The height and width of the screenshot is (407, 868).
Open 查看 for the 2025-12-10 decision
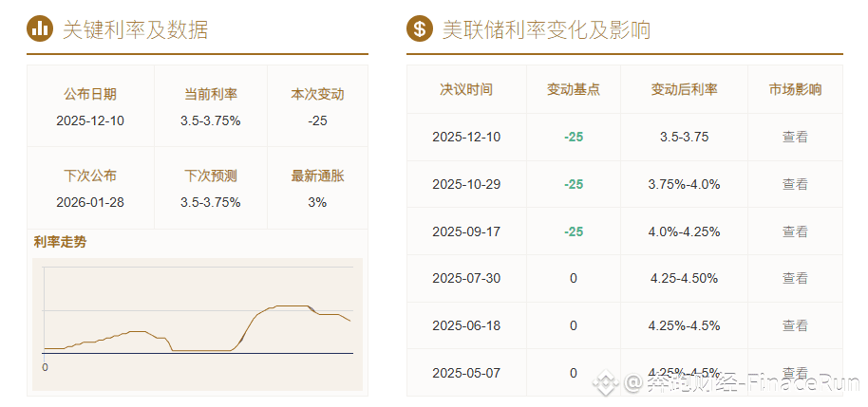coord(795,137)
